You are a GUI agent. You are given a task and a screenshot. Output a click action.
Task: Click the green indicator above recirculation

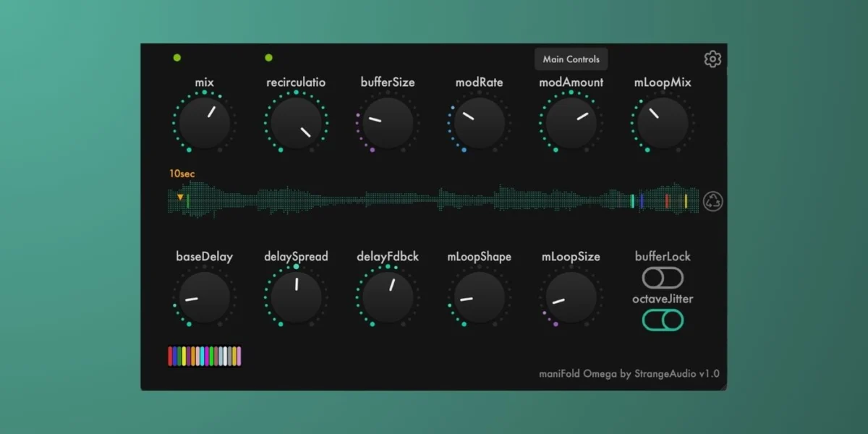tap(268, 58)
